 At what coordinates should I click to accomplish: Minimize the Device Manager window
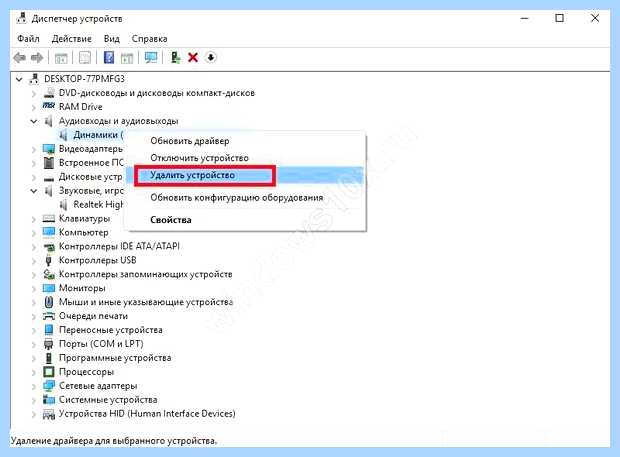coord(525,18)
